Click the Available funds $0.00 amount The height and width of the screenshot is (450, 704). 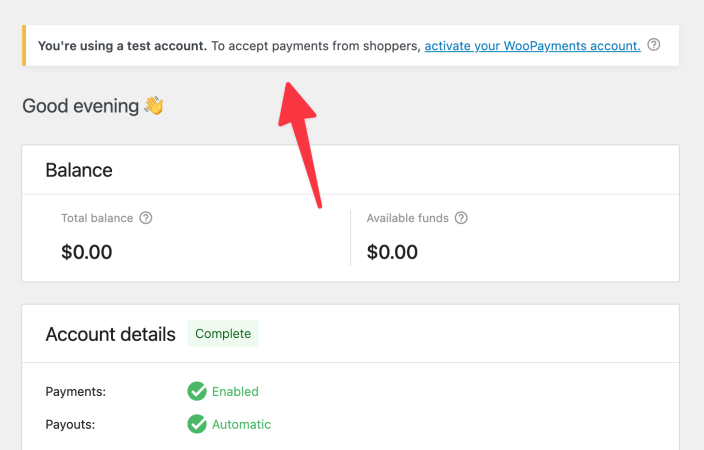tap(392, 252)
